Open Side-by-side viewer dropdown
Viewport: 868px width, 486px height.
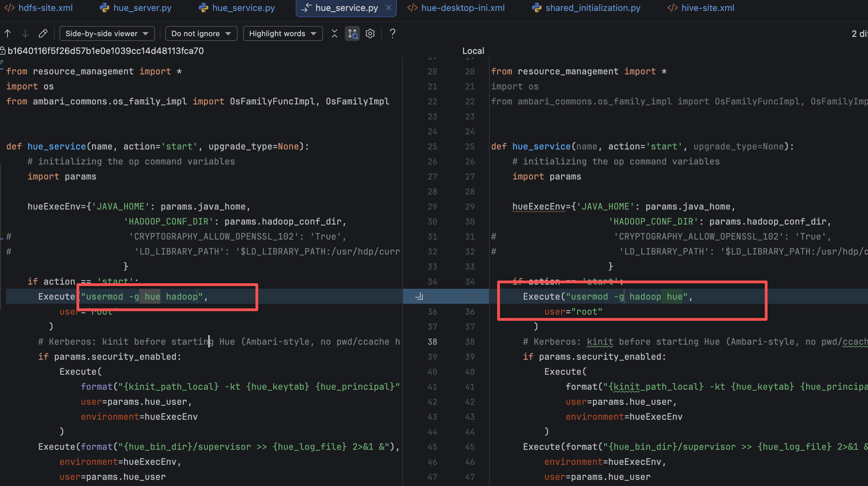pos(107,33)
